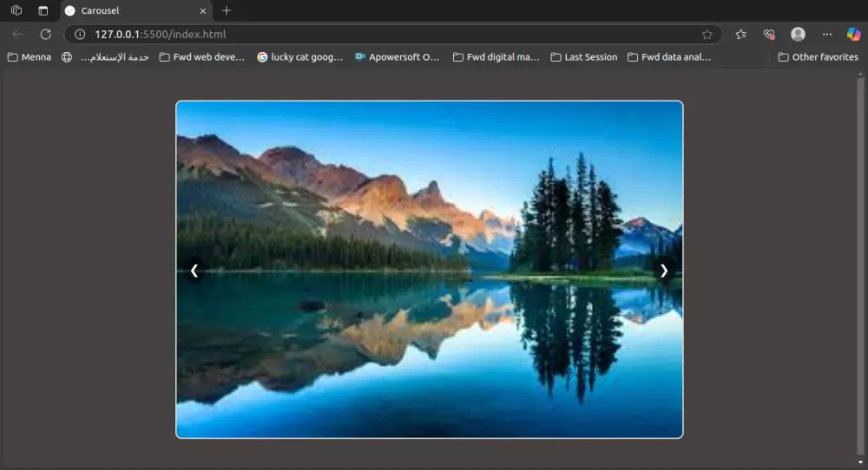This screenshot has height=470, width=868.
Task: Expand the Last Session bookmarks folder
Action: click(x=584, y=57)
